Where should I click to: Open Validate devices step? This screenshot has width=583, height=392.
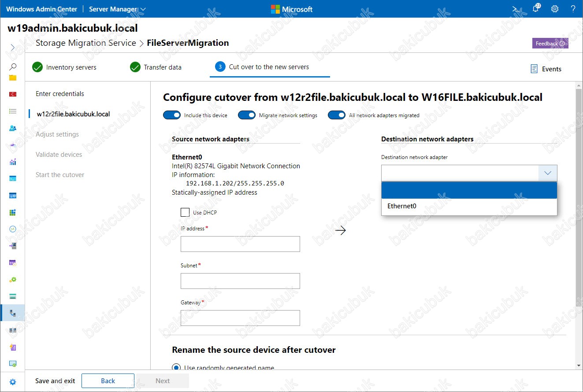59,155
